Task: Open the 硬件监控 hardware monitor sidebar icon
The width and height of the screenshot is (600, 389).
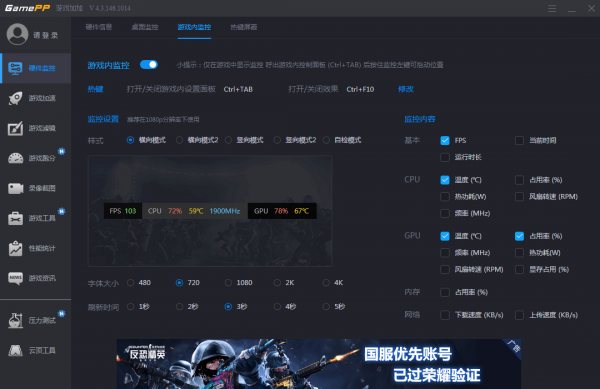Action: [x=15, y=68]
